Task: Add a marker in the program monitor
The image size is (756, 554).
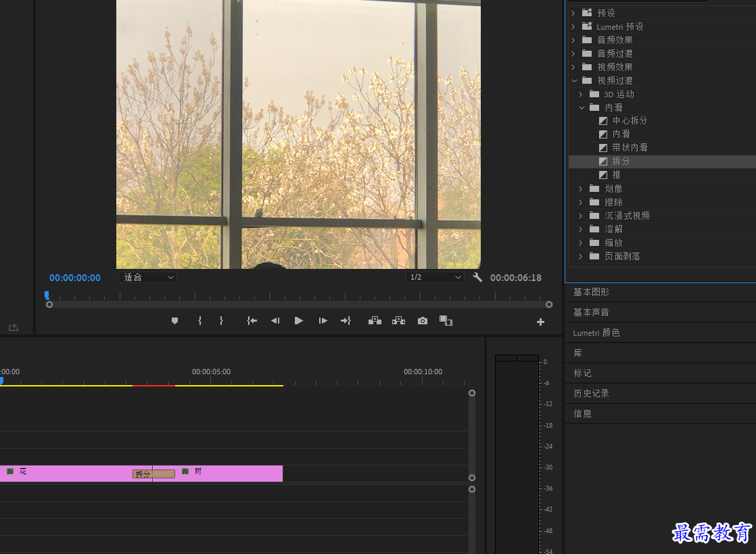Action: (174, 321)
